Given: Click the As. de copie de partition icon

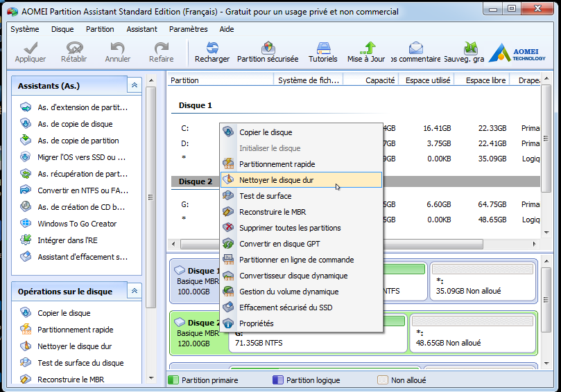Looking at the screenshot, I should [26, 140].
